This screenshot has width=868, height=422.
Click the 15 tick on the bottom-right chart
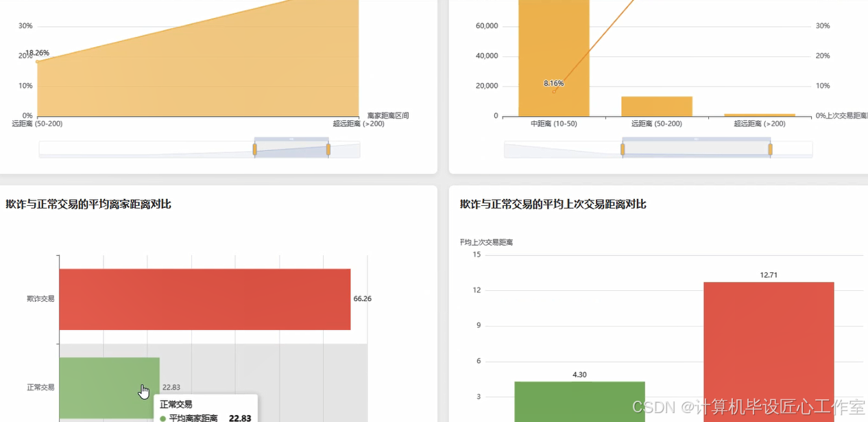pos(477,255)
